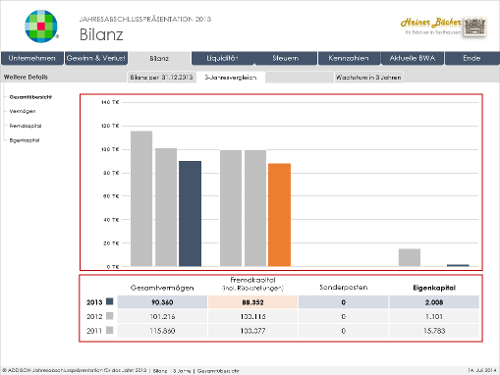500x375 pixels.
Task: Click the 14. Juli 2014 date in footer
Action: 482,370
